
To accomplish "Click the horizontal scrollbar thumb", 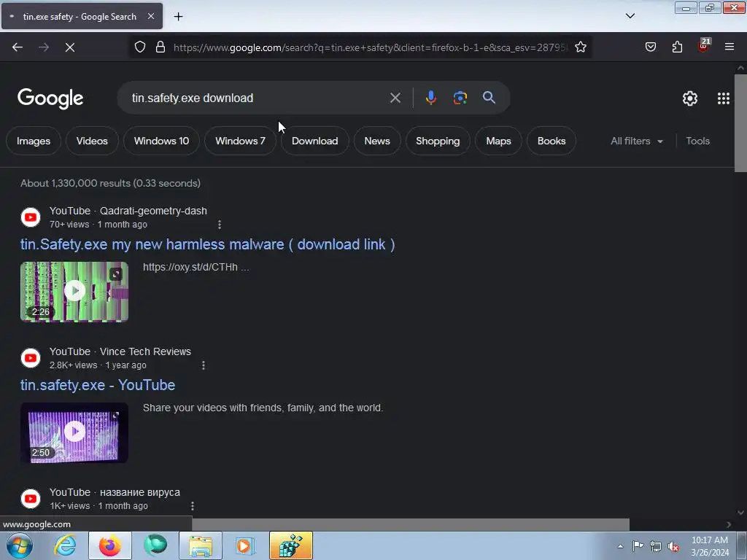I will pyautogui.click(x=411, y=524).
